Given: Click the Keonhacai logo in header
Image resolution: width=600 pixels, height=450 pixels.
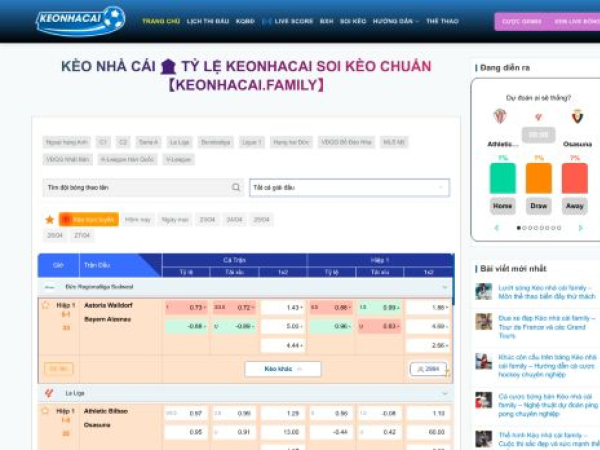Looking at the screenshot, I should click(80, 21).
